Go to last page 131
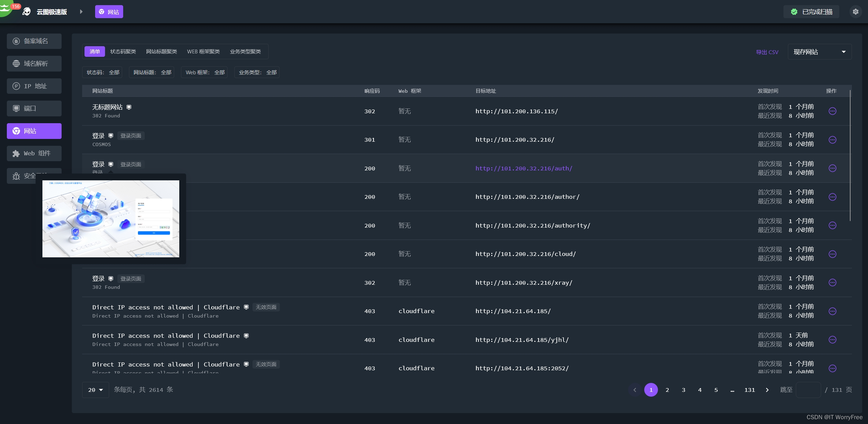Image resolution: width=868 pixels, height=424 pixels. tap(750, 390)
